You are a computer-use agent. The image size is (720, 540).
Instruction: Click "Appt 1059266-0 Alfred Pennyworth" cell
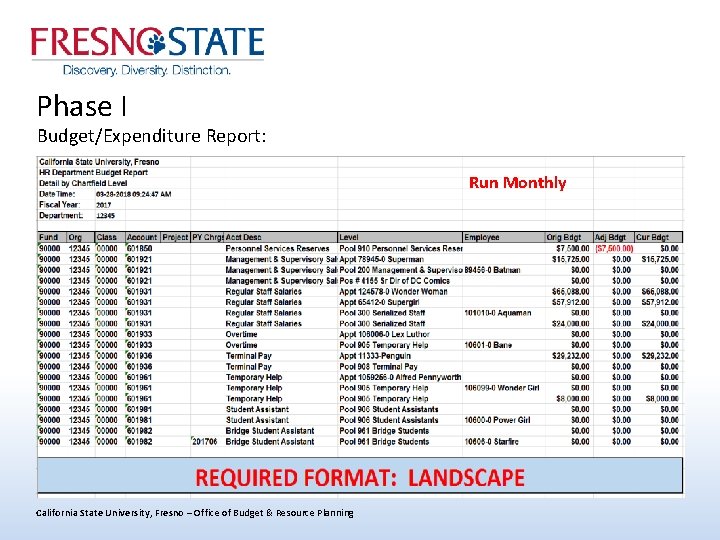tap(400, 377)
